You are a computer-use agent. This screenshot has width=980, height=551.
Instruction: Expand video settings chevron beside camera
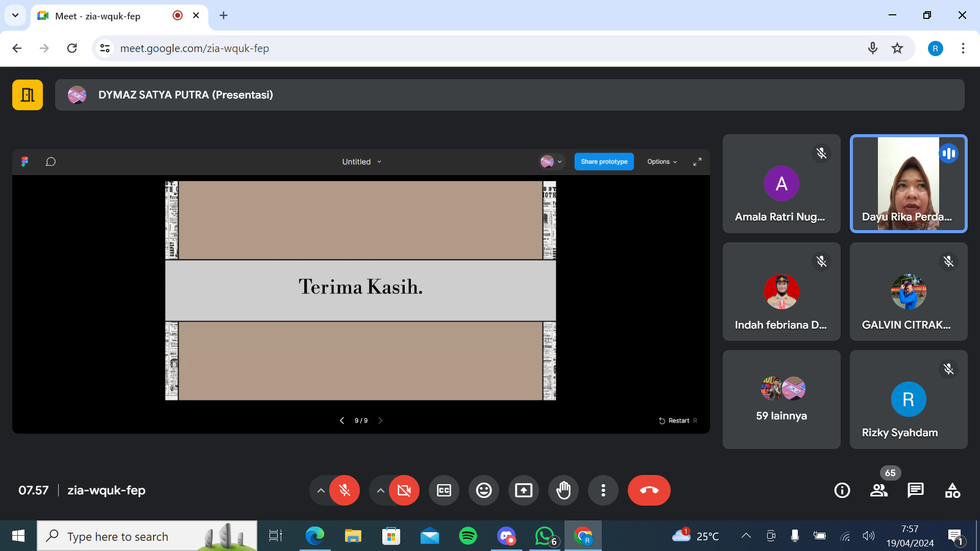point(380,490)
